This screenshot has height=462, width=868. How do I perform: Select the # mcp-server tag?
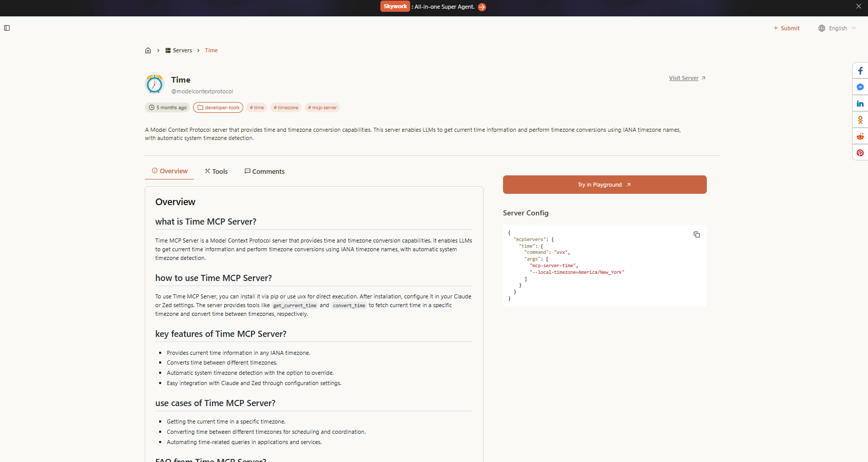pyautogui.click(x=322, y=108)
